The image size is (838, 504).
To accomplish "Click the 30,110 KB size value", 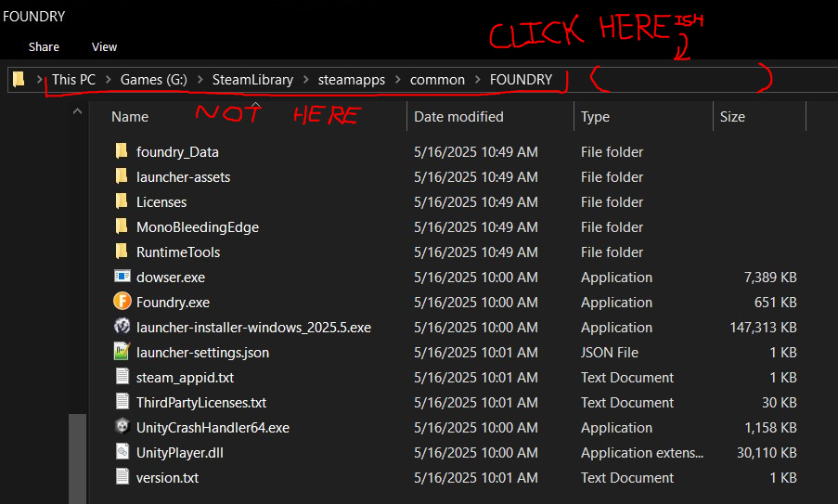I will pyautogui.click(x=767, y=453).
